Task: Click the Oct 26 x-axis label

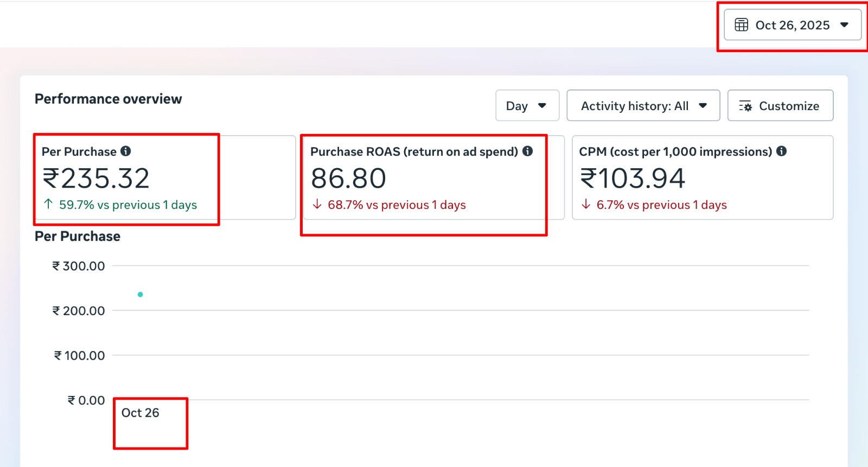Action: point(140,413)
